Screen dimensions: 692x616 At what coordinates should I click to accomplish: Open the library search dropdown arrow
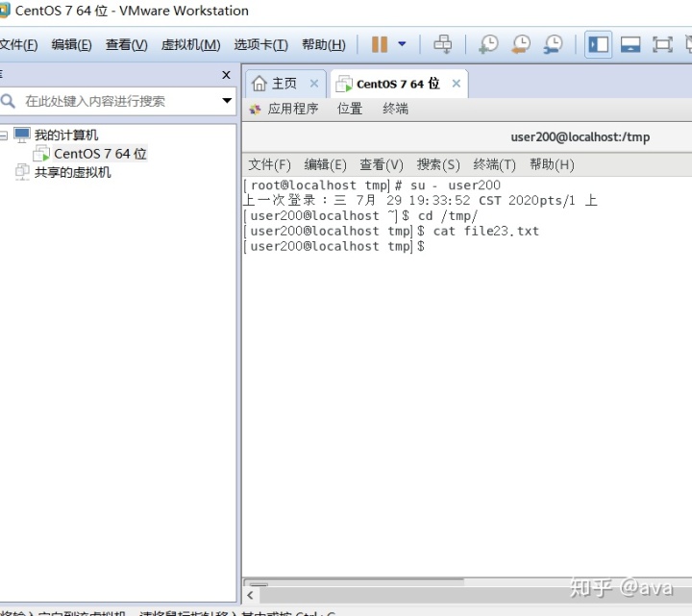pos(227,101)
